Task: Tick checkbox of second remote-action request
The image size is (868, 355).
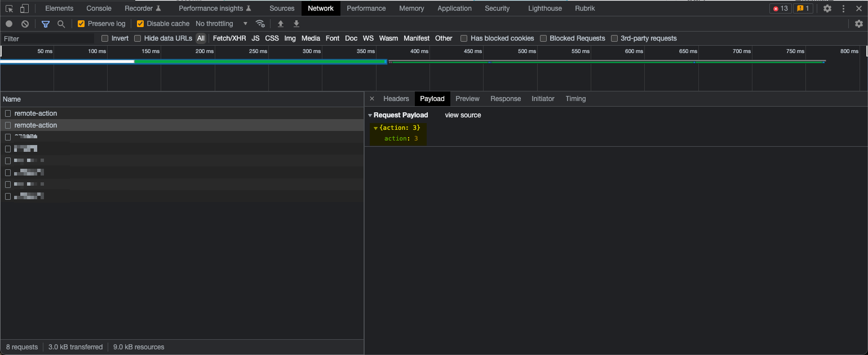Action: pos(8,125)
